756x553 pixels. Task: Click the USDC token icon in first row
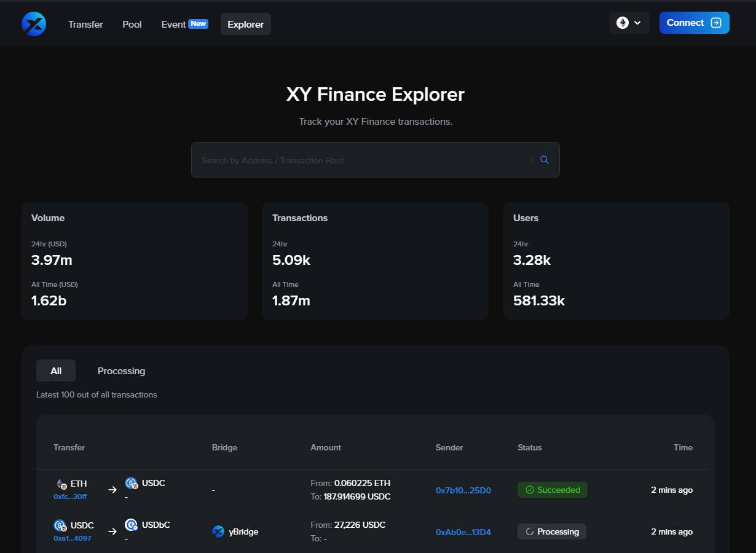coord(132,483)
